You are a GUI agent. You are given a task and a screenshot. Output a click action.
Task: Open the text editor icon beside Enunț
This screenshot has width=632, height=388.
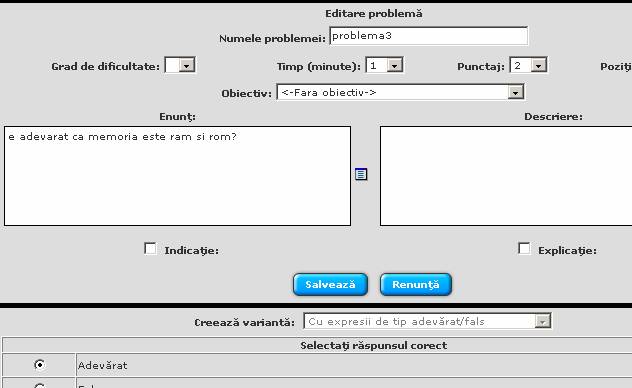click(361, 174)
